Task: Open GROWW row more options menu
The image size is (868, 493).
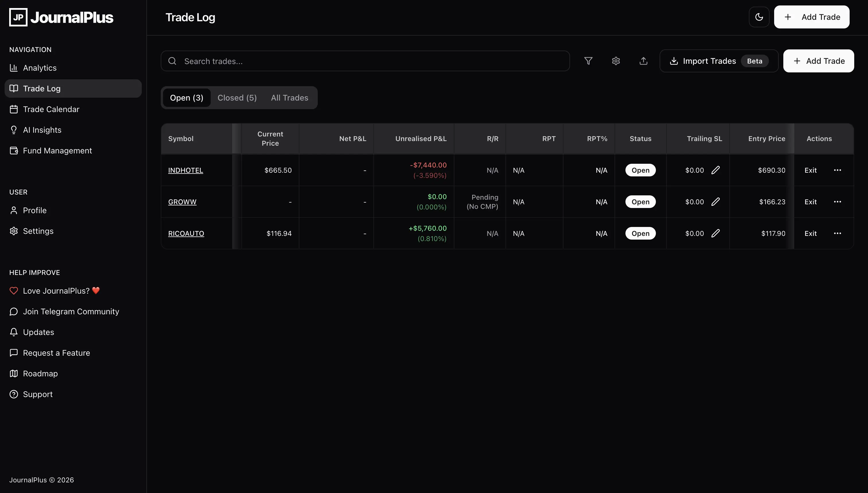Action: (837, 202)
